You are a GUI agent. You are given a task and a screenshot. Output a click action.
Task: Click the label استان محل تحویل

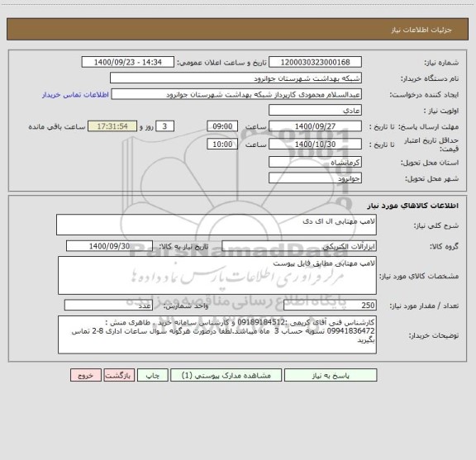point(430,163)
